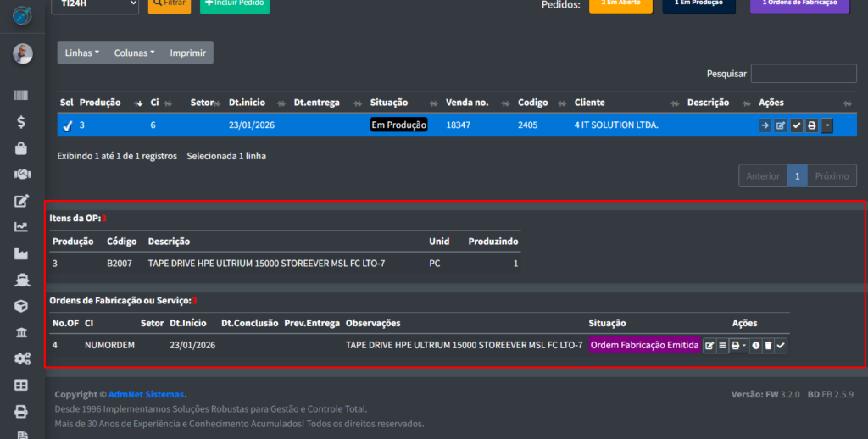This screenshot has width=868, height=439.
Task: Click the ship icon in sidebar
Action: [x=22, y=280]
